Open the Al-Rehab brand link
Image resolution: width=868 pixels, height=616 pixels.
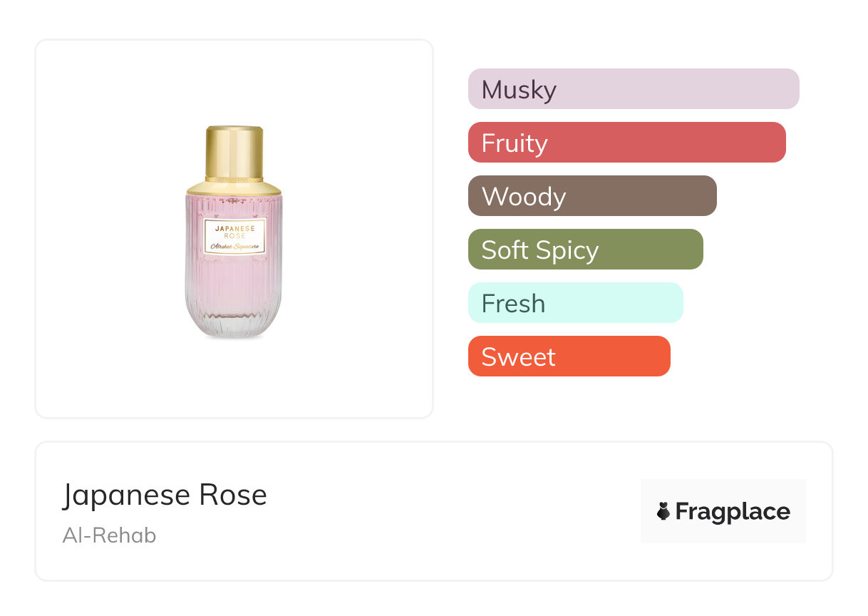(x=109, y=535)
